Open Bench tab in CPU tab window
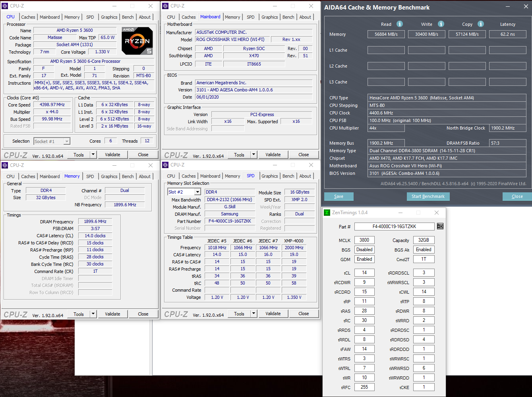 tap(128, 17)
